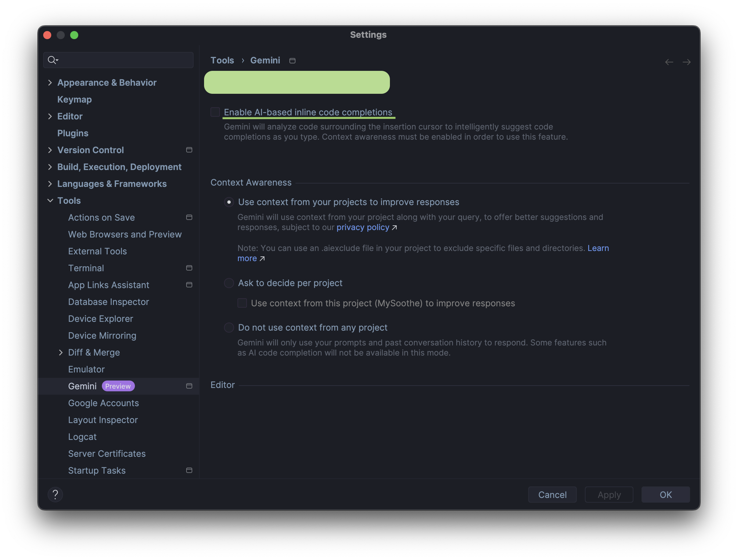Open Logcat settings
Viewport: 738px width, 560px height.
click(82, 437)
